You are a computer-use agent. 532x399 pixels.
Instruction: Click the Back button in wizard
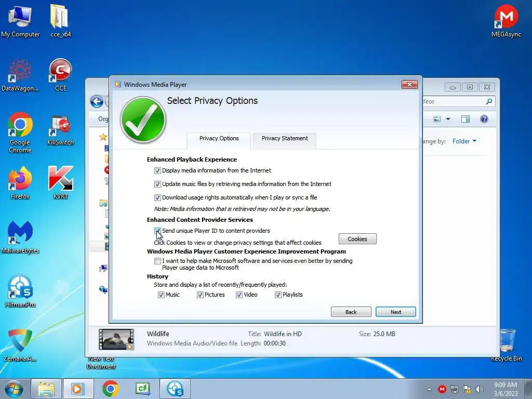click(351, 312)
